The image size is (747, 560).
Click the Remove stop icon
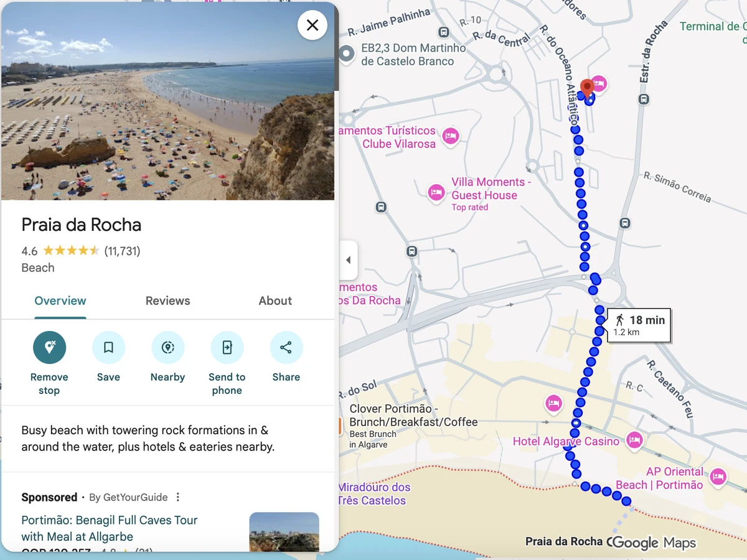coord(49,347)
